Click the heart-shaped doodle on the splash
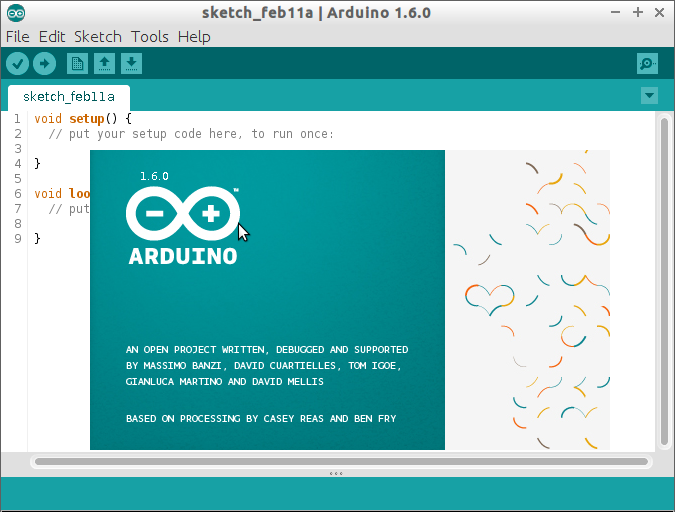The height and width of the screenshot is (512, 675). [x=489, y=299]
